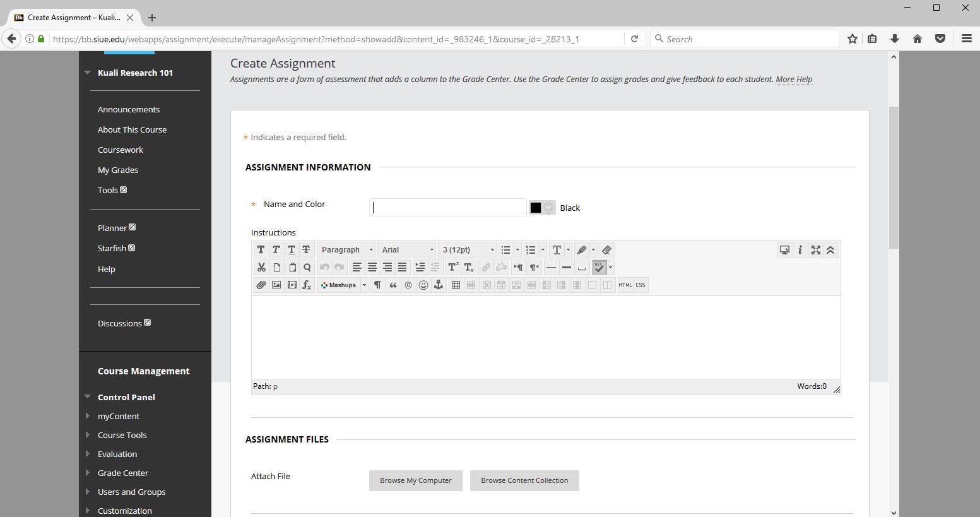Click the assignment Name input field
Image resolution: width=980 pixels, height=517 pixels.
point(447,208)
